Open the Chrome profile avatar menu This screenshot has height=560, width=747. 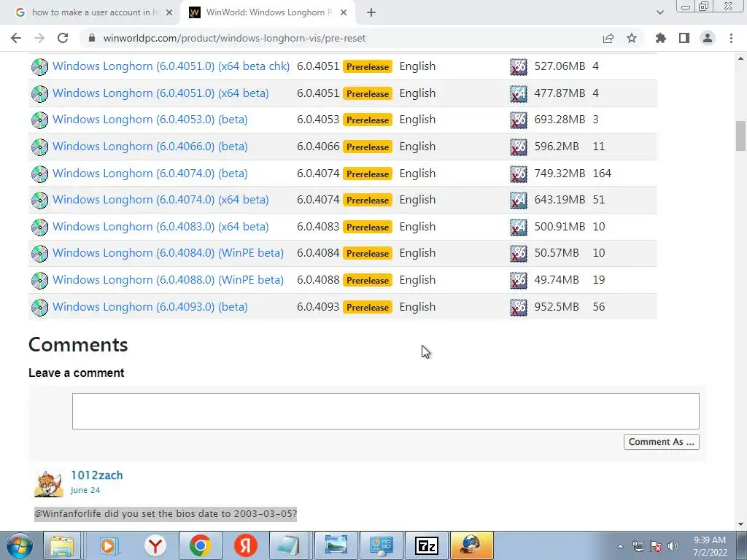click(x=708, y=38)
